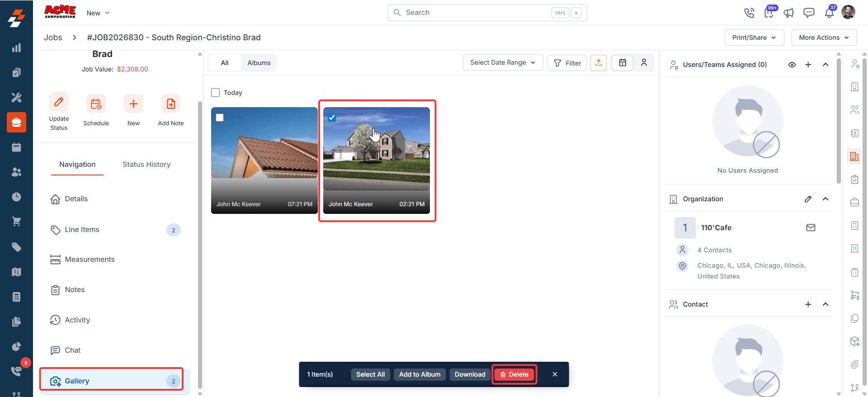The width and height of the screenshot is (868, 397).
Task: Open the dashboard bar chart sidebar icon
Action: [x=16, y=48]
